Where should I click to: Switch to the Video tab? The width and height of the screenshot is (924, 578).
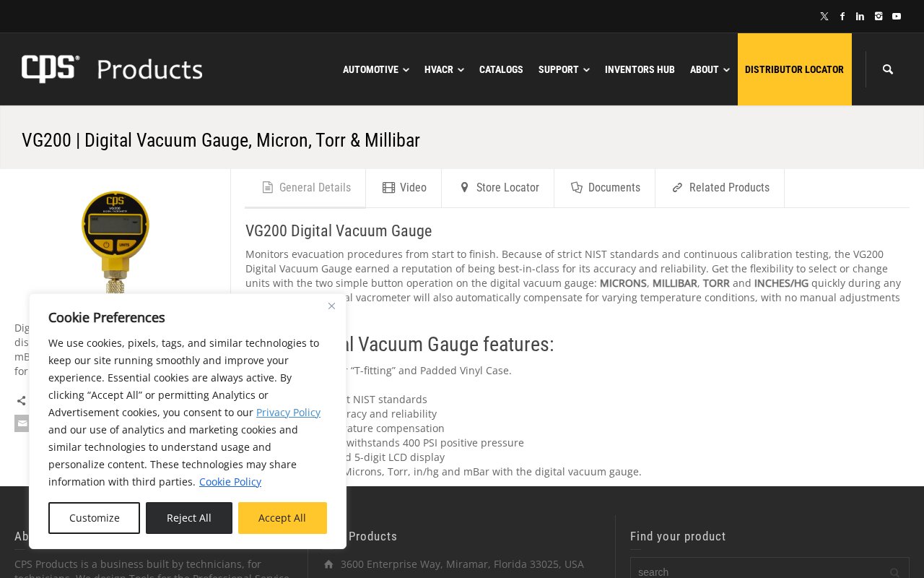pos(404,188)
